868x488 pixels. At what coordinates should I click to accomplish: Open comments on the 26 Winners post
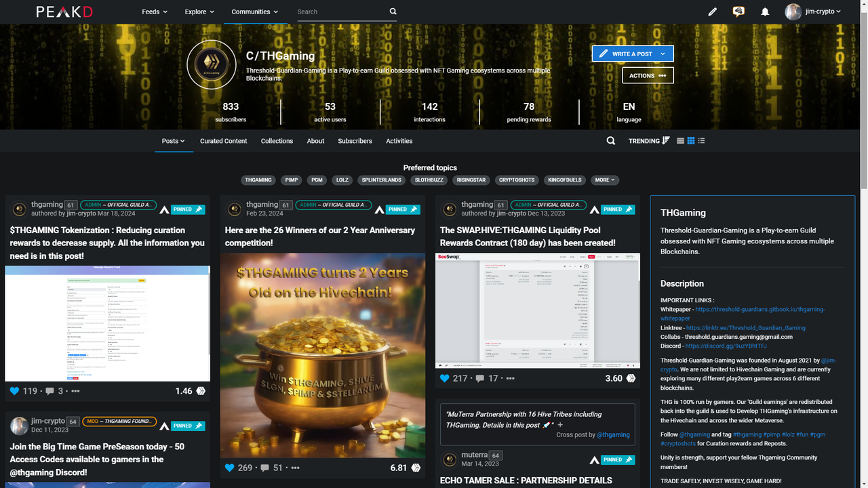(265, 468)
